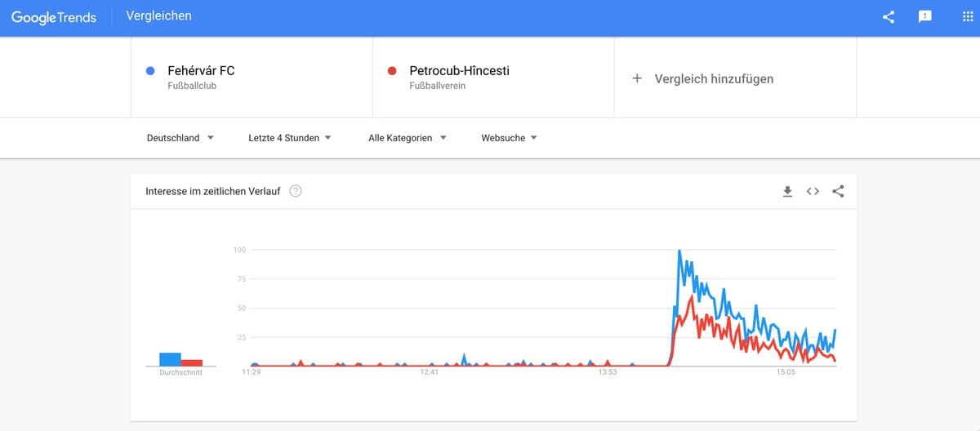Open the Google apps grid
This screenshot has width=980, height=431.
tap(968, 17)
